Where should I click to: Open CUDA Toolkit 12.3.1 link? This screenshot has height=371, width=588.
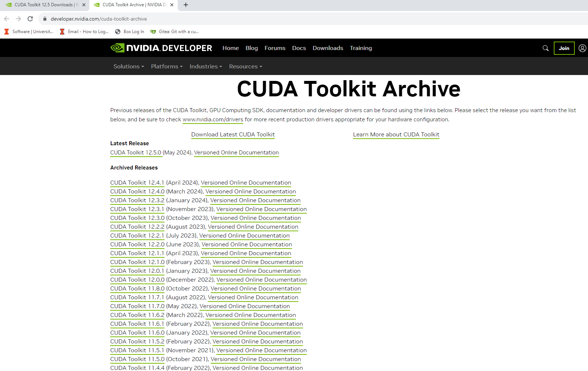137,209
